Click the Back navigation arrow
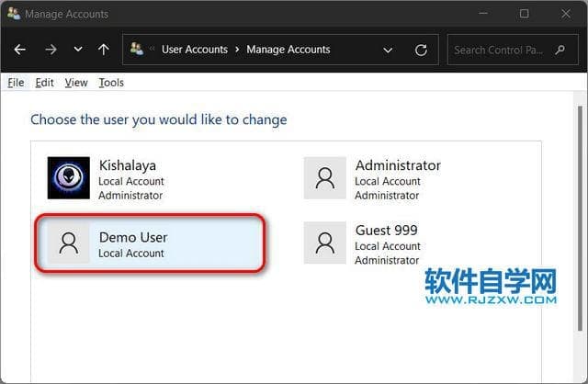The height and width of the screenshot is (384, 588). click(19, 50)
